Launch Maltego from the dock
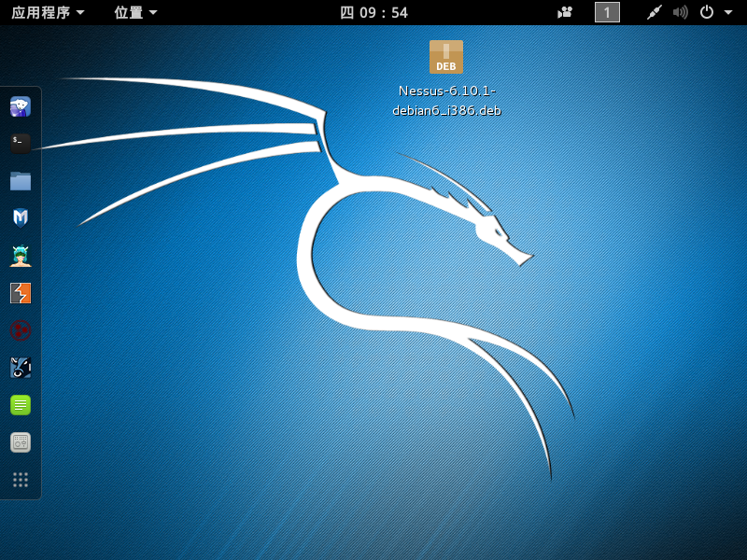Viewport: 747px width, 560px height. point(21,330)
